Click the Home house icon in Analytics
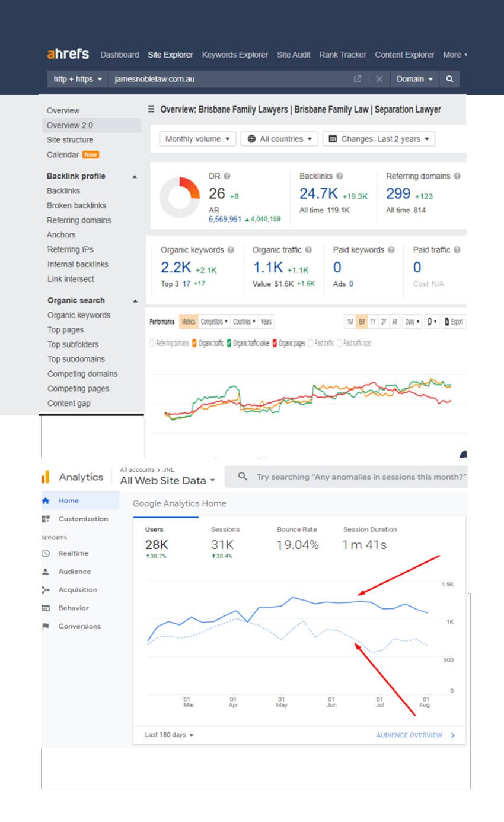The image size is (504, 822). point(46,500)
